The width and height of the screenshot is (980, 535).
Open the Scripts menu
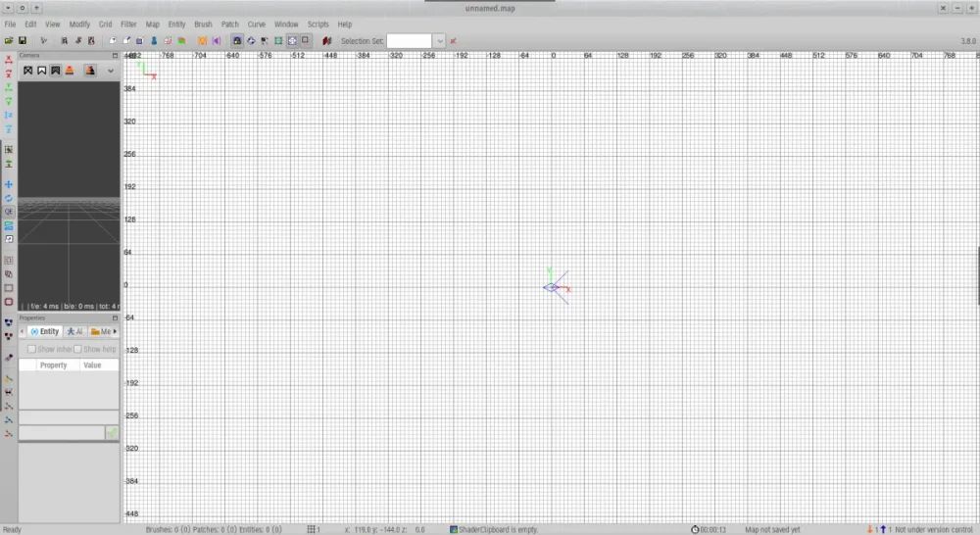click(x=318, y=24)
